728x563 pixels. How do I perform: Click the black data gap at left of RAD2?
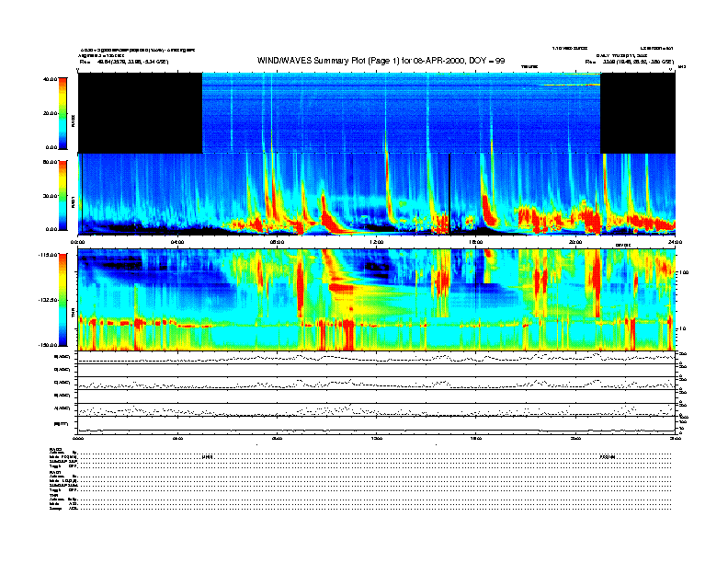tap(141, 113)
